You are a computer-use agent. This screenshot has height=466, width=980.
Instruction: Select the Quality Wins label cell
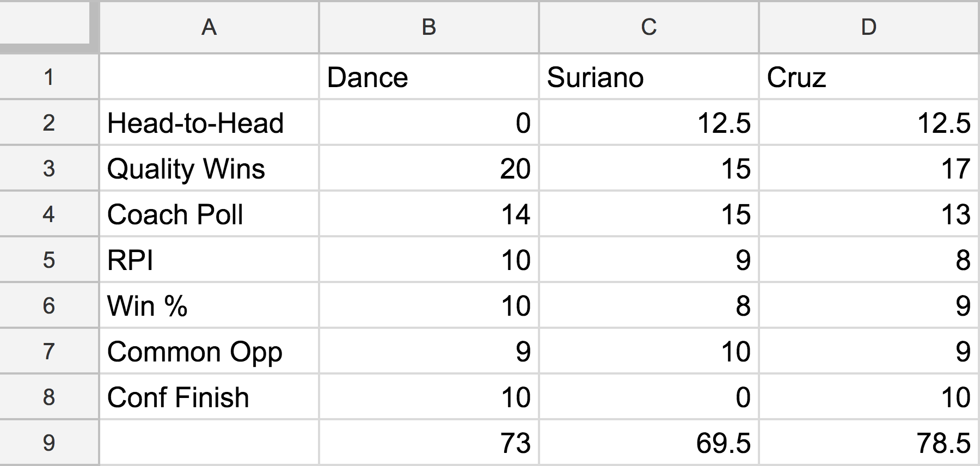pos(209,168)
